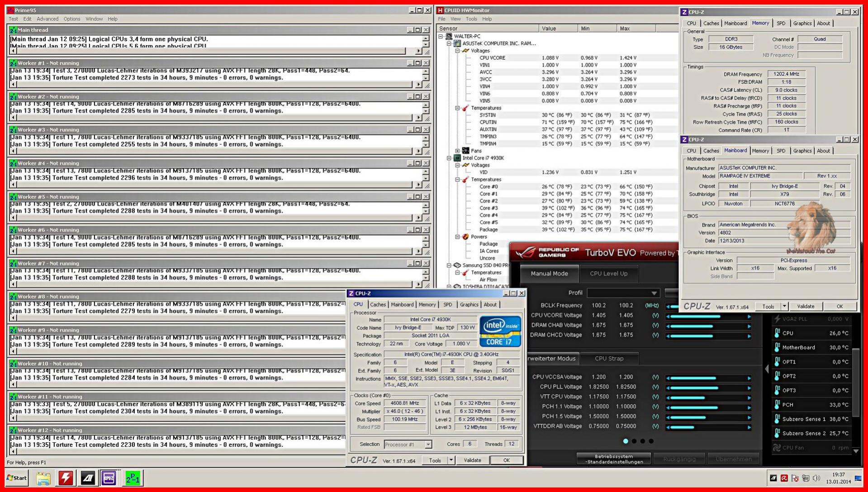The image size is (868, 492).
Task: Open the Advanced menu in Prime95
Action: [47, 19]
